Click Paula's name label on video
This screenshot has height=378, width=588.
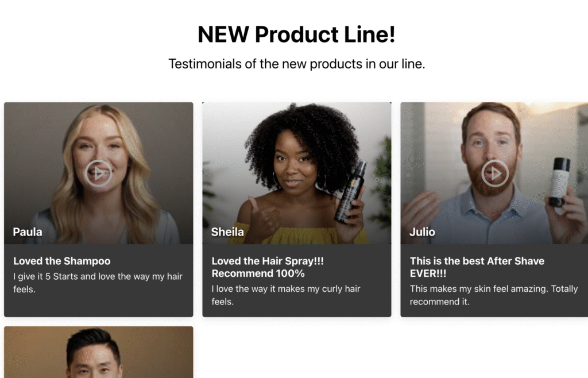click(28, 232)
